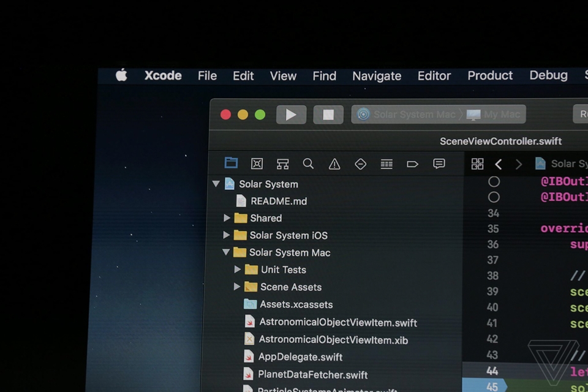Screen dimensions: 588x392
Task: Open the Product menu
Action: coord(489,75)
